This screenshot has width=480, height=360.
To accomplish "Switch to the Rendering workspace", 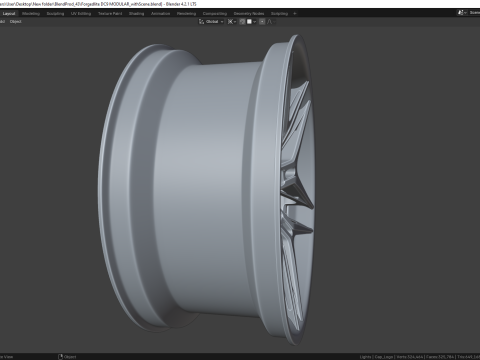I will [x=186, y=14].
